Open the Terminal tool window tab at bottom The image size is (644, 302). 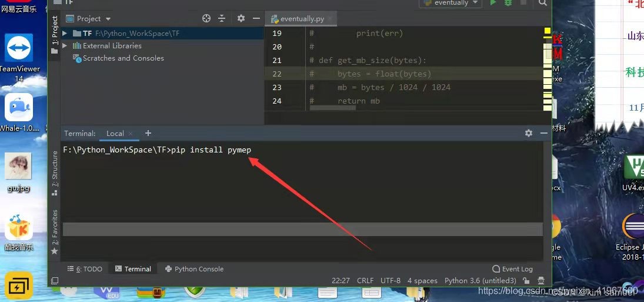pyautogui.click(x=133, y=268)
